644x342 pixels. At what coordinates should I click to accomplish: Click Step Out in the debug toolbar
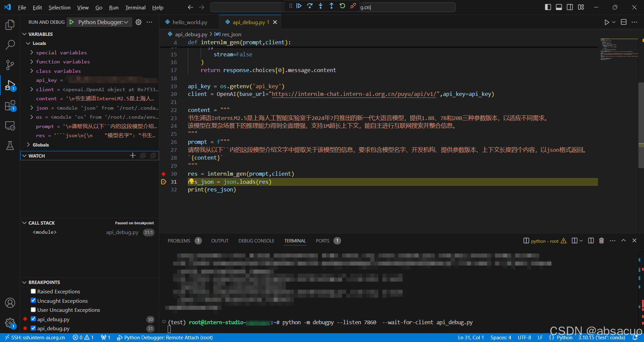[x=331, y=6]
